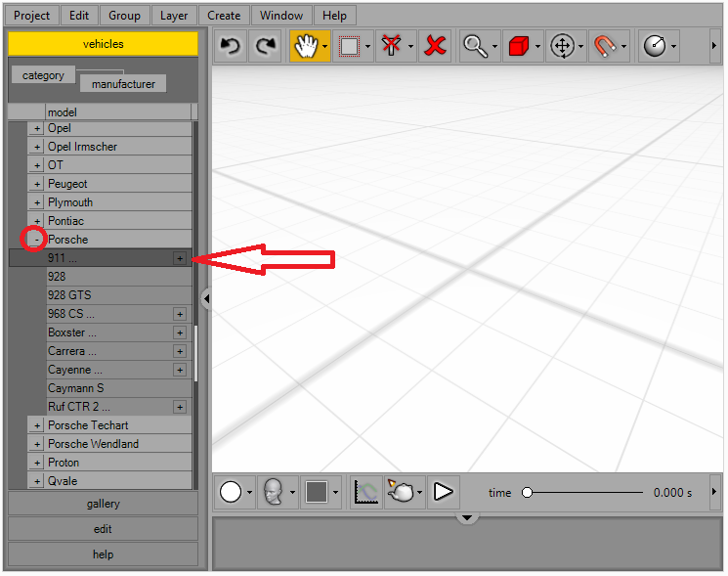Open the help panel button
The width and height of the screenshot is (728, 576).
(103, 554)
